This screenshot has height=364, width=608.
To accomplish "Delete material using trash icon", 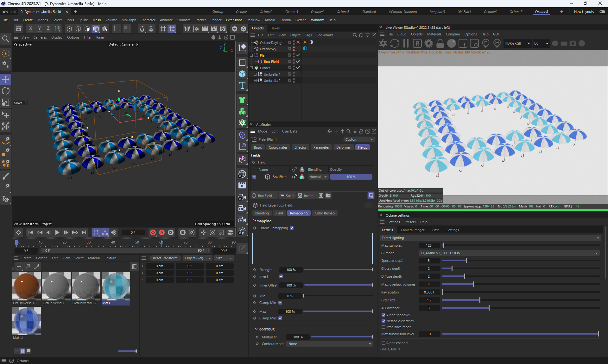I will click(134, 267).
